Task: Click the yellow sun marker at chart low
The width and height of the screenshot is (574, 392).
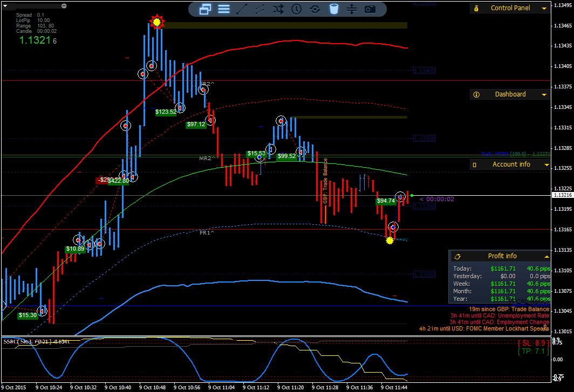Action: pyautogui.click(x=390, y=240)
